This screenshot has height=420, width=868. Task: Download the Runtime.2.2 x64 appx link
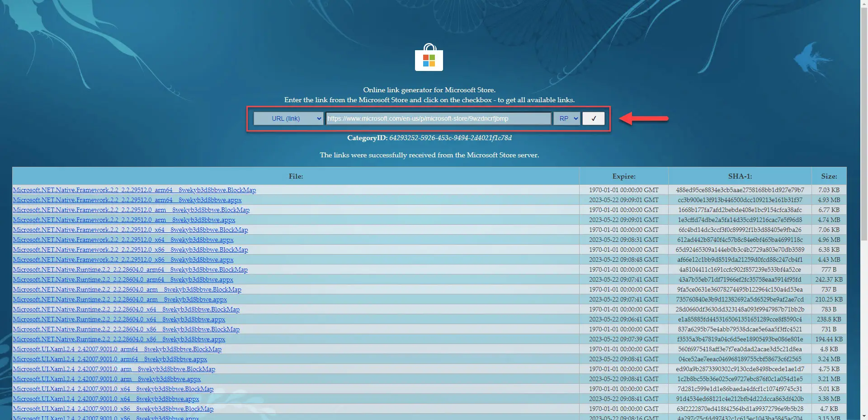click(119, 319)
